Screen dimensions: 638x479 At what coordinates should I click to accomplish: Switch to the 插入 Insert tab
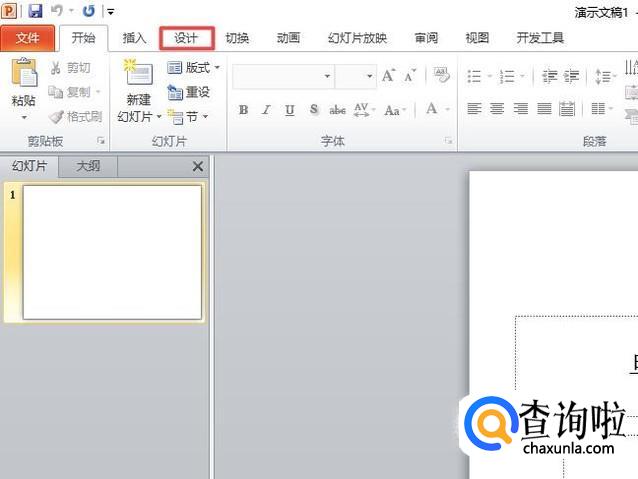pos(134,38)
